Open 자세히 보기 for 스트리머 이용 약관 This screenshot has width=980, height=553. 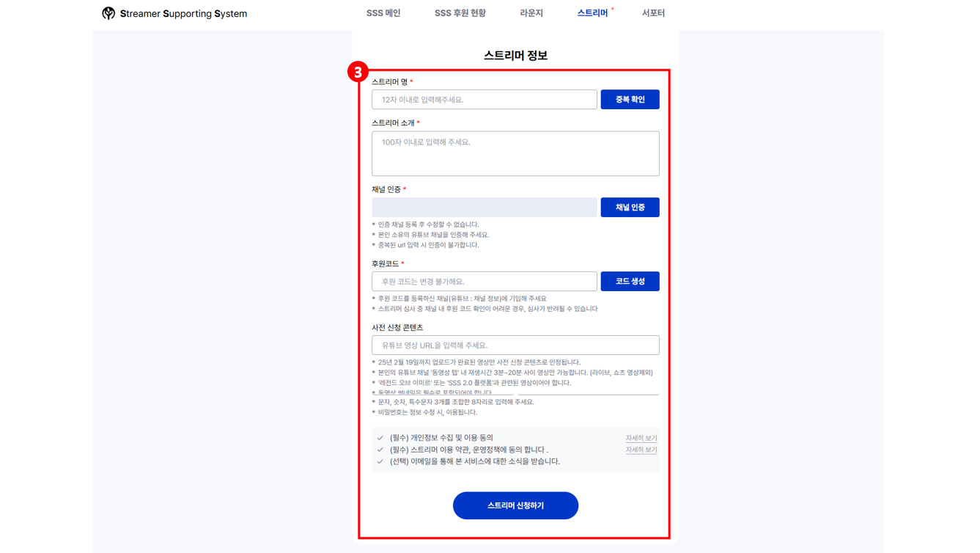click(x=641, y=450)
